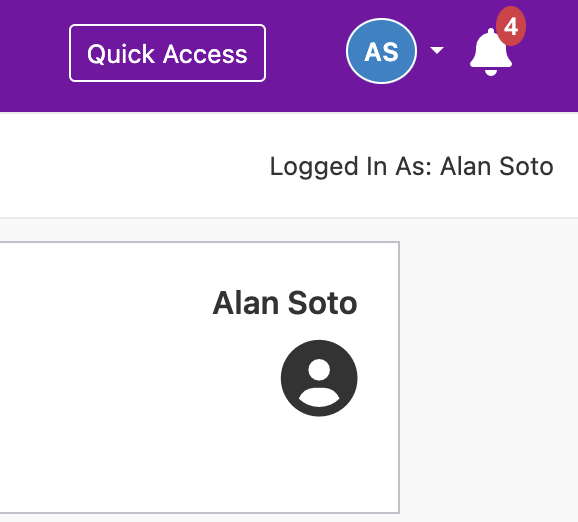Expand the user account dropdown arrow
Screen dimensions: 578x522
click(437, 50)
